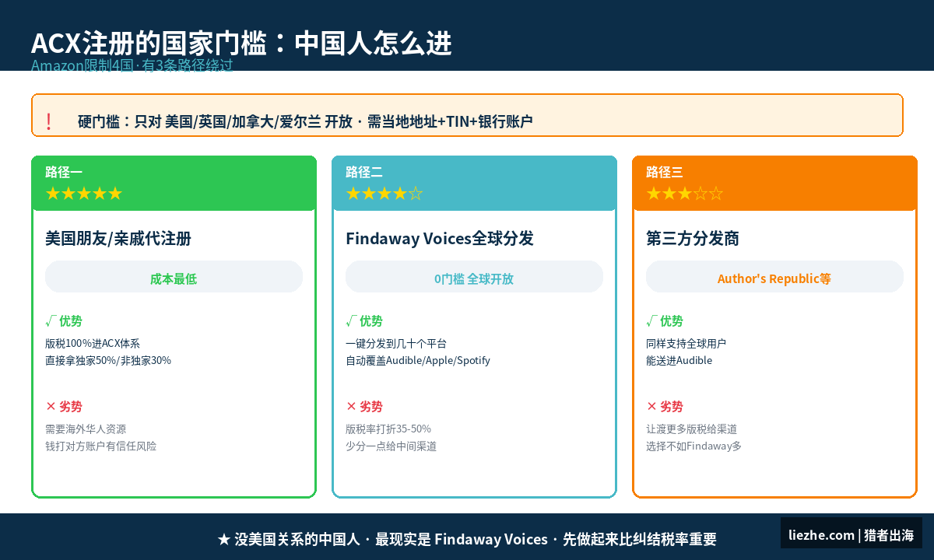Click the line 选择不如Findaway多

coord(694,446)
